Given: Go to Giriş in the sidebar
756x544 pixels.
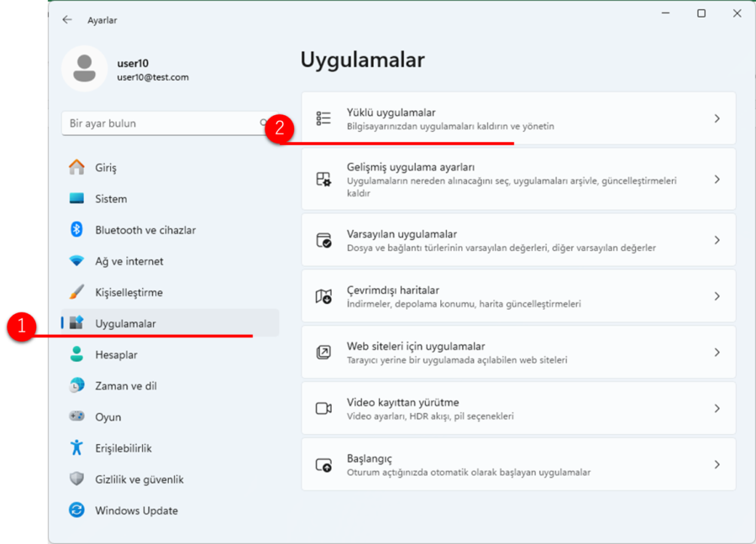Looking at the screenshot, I should tap(171, 167).
